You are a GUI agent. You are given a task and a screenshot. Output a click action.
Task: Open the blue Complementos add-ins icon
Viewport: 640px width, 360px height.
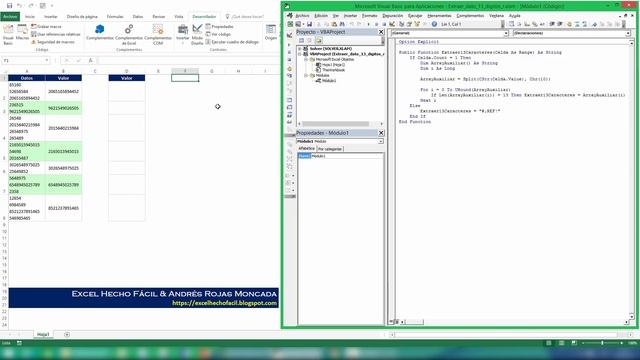point(100,32)
